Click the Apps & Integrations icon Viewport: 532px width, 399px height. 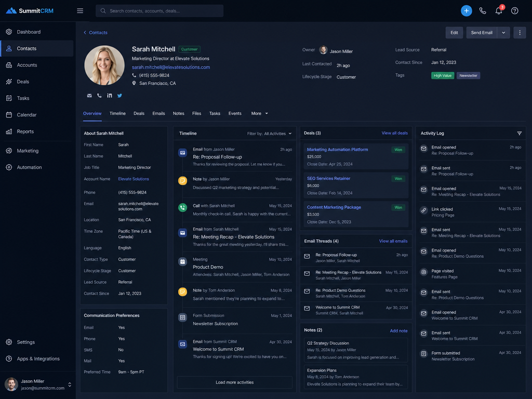click(x=9, y=358)
